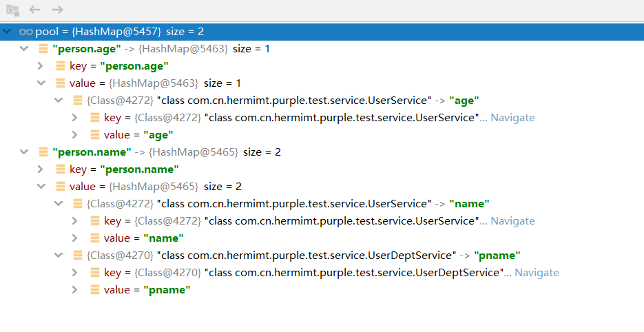Expand the UserService key row under "age" entry
This screenshot has width=644, height=332.
pyautogui.click(x=75, y=118)
